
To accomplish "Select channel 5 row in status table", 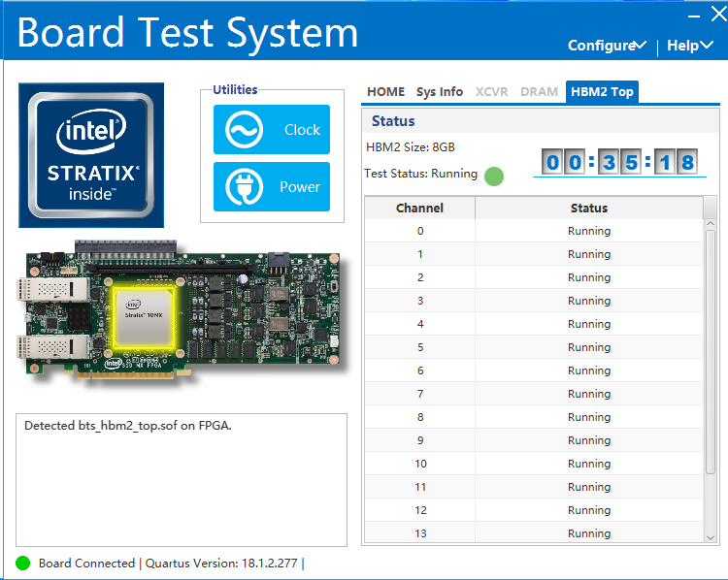I will (x=534, y=347).
